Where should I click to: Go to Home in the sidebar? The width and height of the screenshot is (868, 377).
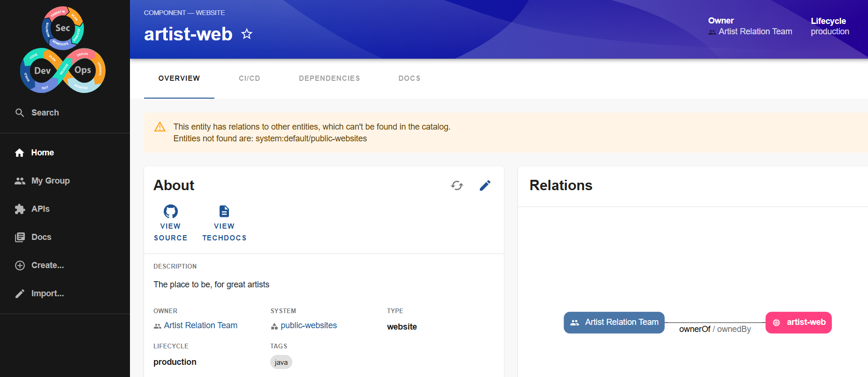[x=42, y=153]
